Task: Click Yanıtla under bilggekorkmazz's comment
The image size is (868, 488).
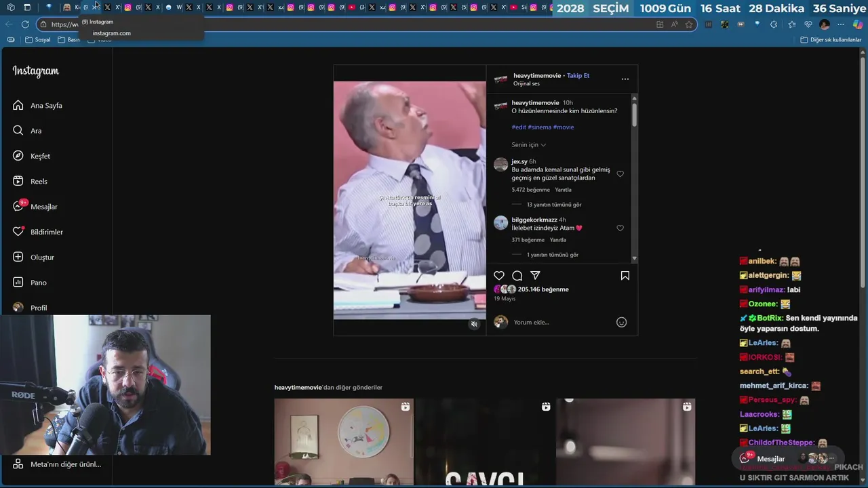Action: tap(558, 240)
